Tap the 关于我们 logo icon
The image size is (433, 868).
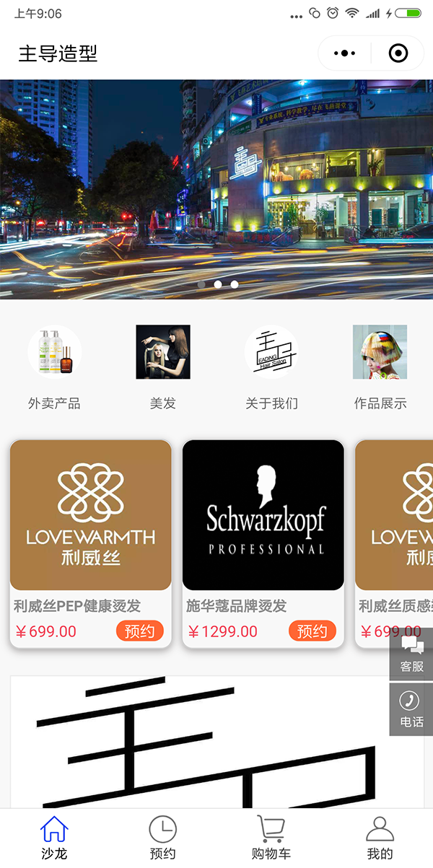click(x=271, y=352)
